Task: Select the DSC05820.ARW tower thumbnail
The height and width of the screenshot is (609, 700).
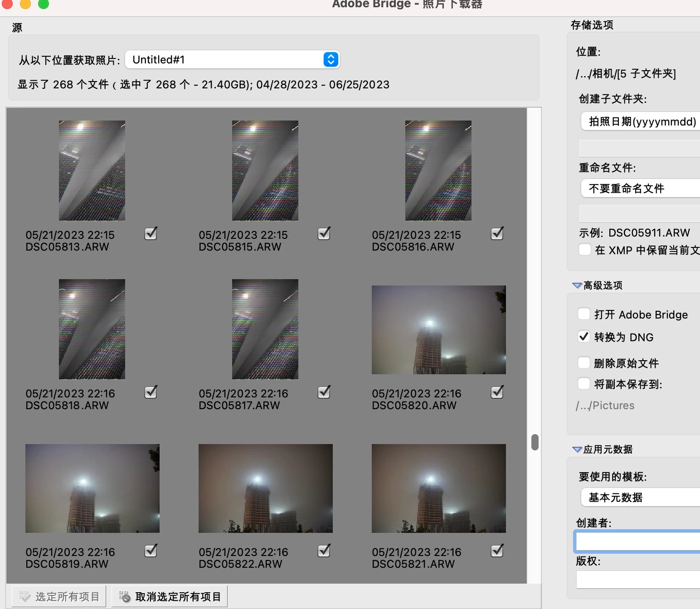Action: click(439, 330)
